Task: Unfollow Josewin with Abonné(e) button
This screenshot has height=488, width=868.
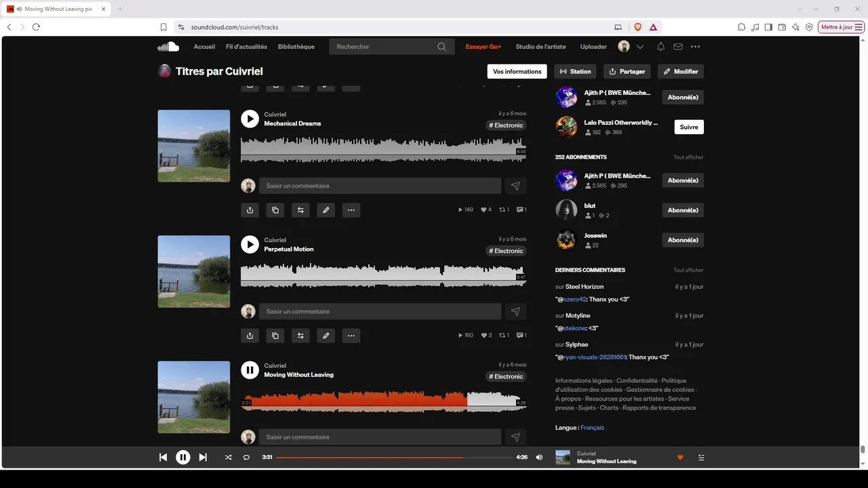Action: (683, 240)
